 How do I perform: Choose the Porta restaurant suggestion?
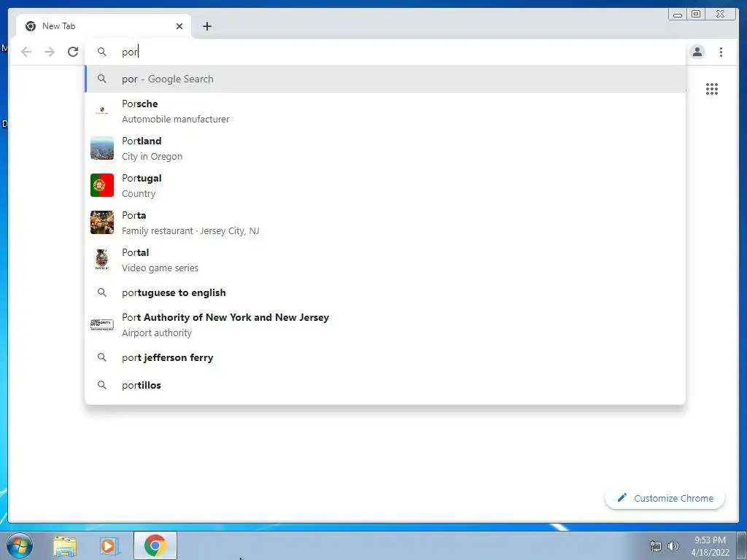(385, 223)
